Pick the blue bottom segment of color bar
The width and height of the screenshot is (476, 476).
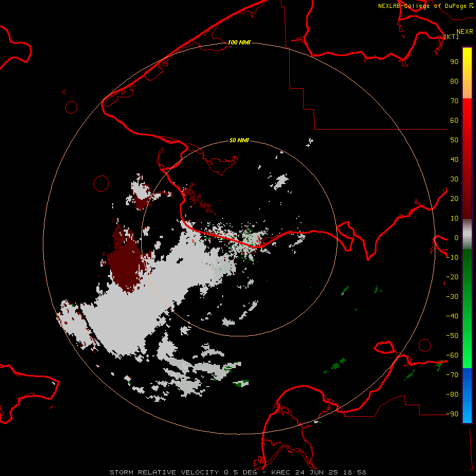(467, 396)
